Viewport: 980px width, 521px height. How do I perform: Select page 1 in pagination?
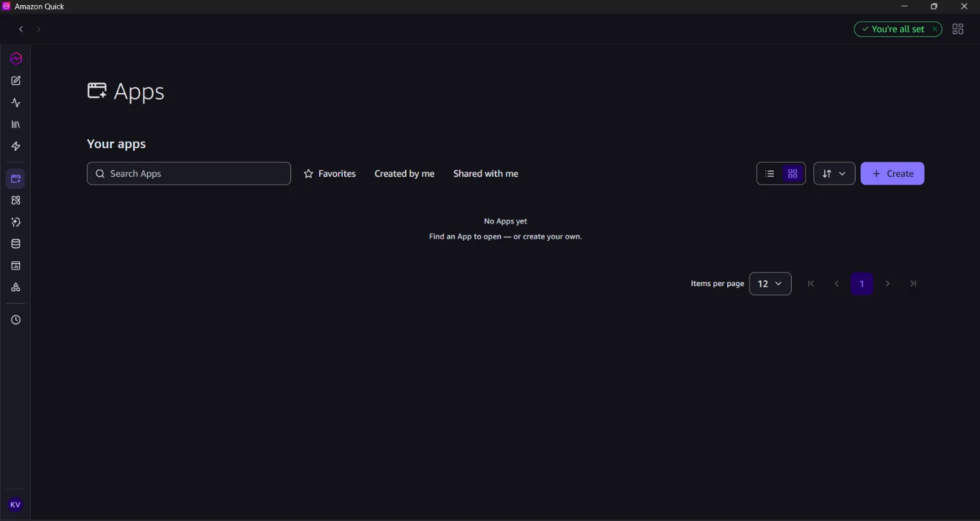click(x=862, y=283)
